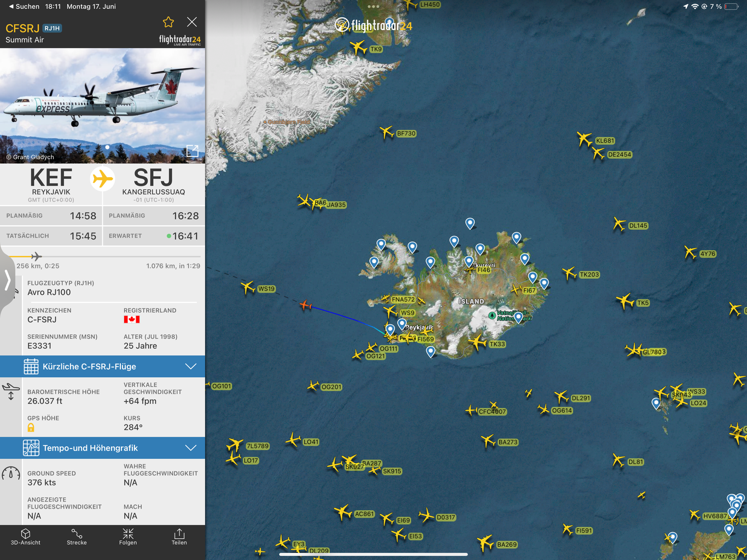Select flight TK5 aircraft
Viewport: 747px width, 560px height.
coord(625,301)
